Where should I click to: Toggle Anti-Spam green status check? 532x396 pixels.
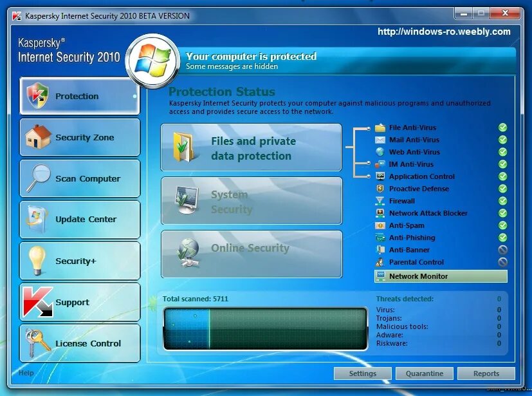pyautogui.click(x=502, y=225)
